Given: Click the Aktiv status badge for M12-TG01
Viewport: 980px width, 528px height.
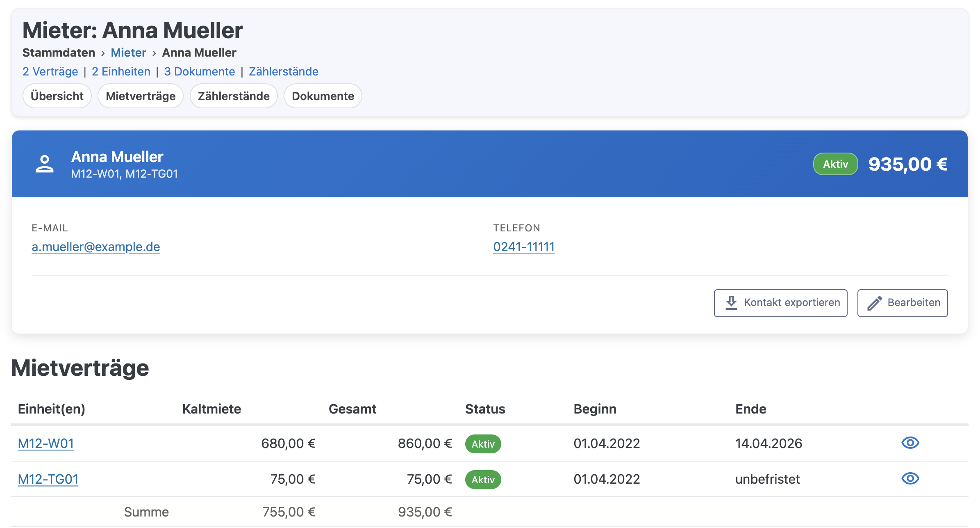Looking at the screenshot, I should (x=483, y=480).
